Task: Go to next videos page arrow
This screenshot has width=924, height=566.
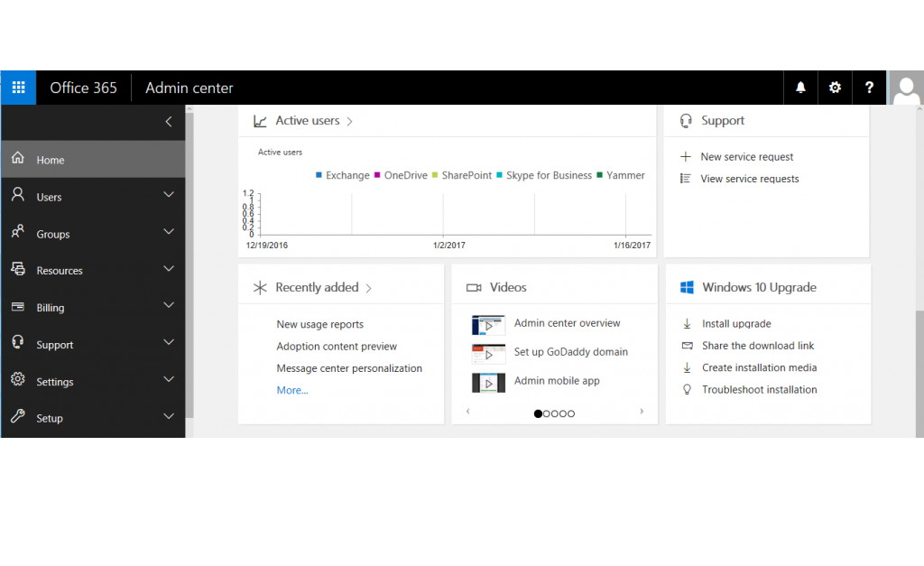Action: click(642, 412)
